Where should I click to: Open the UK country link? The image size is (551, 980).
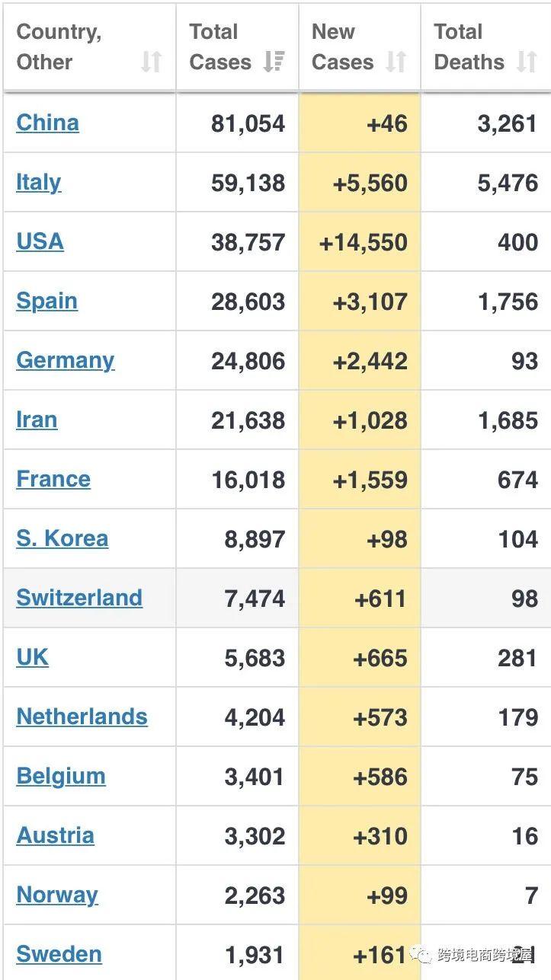32,657
